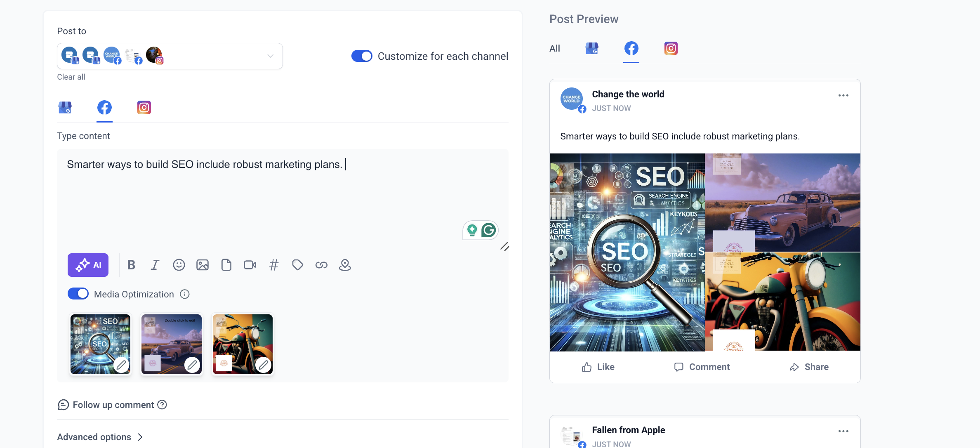Viewport: 980px width, 448px height.
Task: Attach a video to the post
Action: [250, 265]
